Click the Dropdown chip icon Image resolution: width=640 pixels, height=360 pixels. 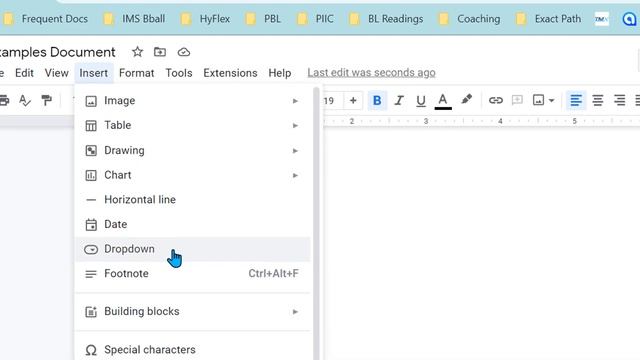pos(91,249)
